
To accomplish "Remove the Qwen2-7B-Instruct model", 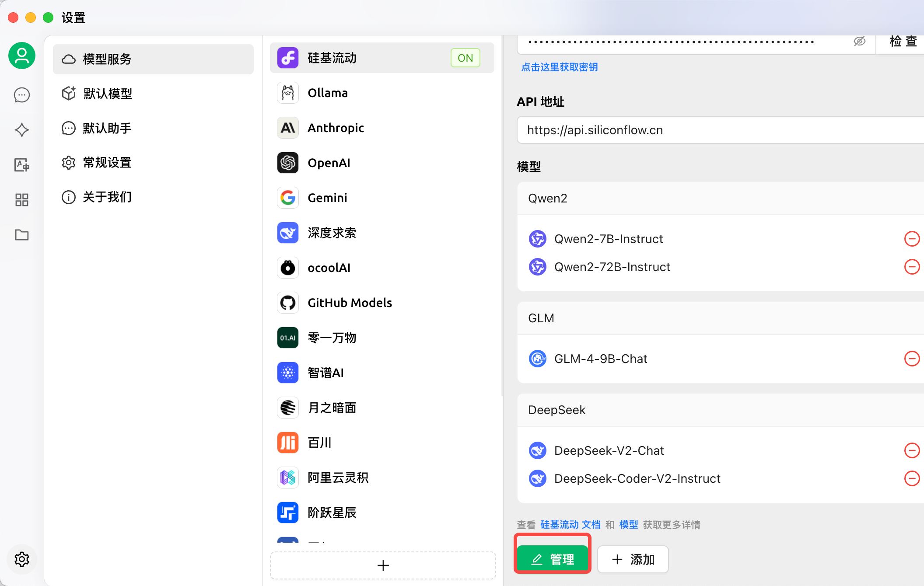I will click(x=913, y=239).
